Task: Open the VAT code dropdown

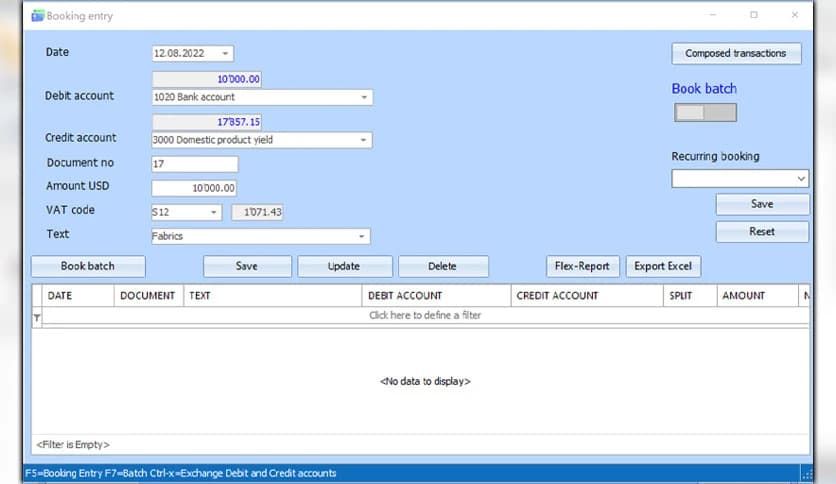Action: pyautogui.click(x=213, y=212)
